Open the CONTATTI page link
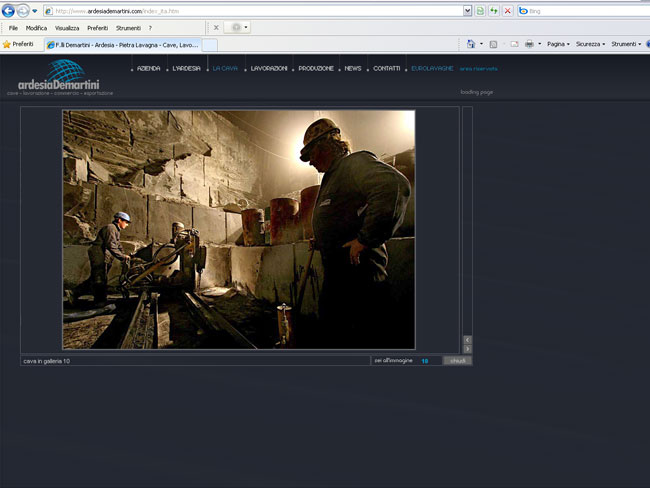The image size is (650, 488). point(386,68)
